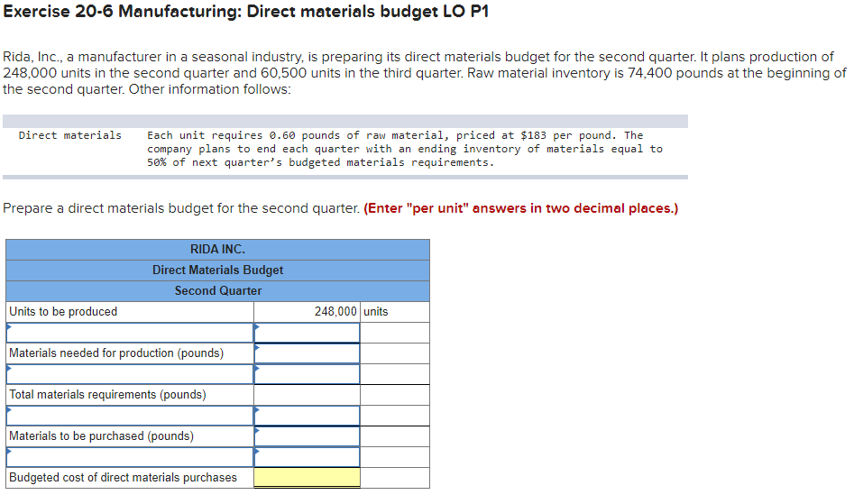Select the "Second Quarter" header row
Screen dimensions: 854x504
click(x=218, y=290)
